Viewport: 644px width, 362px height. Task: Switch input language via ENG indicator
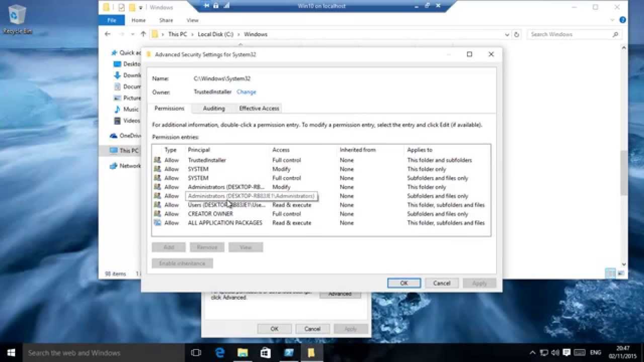click(x=595, y=353)
